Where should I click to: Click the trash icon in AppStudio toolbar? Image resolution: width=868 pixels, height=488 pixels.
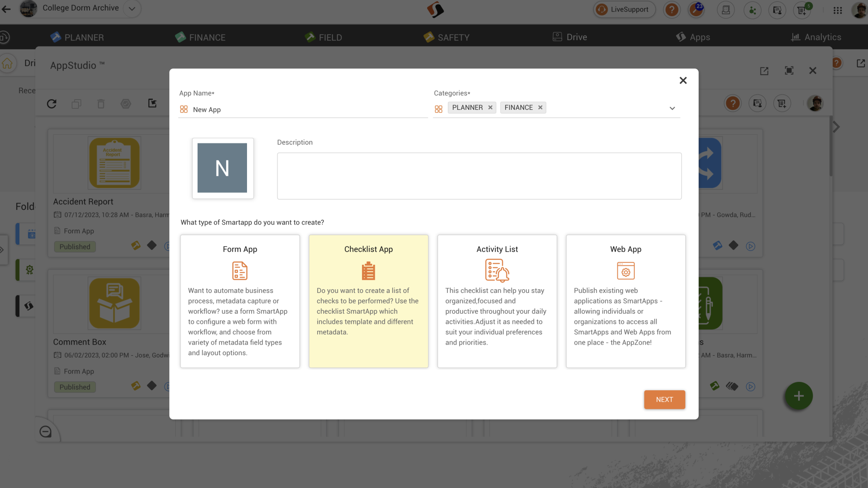101,104
